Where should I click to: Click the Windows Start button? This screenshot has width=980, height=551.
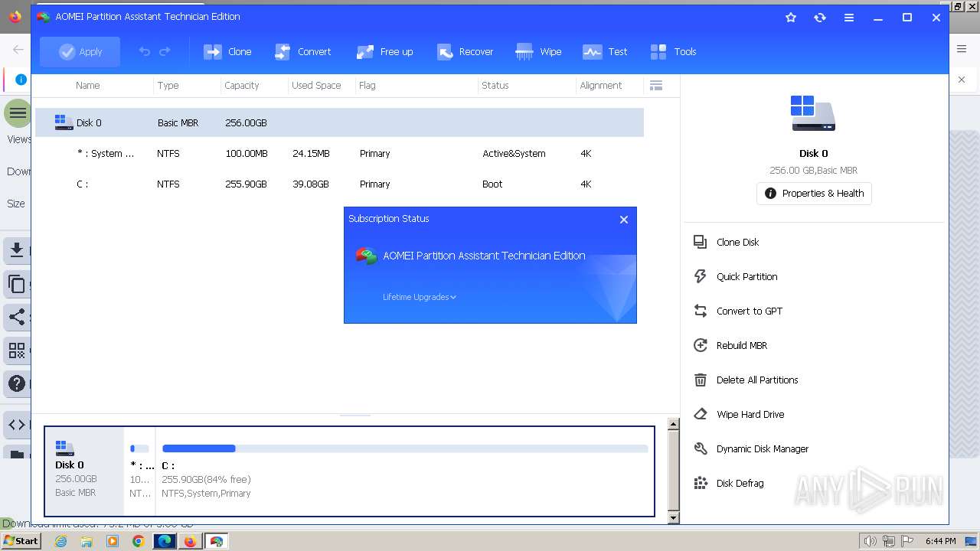pos(21,541)
